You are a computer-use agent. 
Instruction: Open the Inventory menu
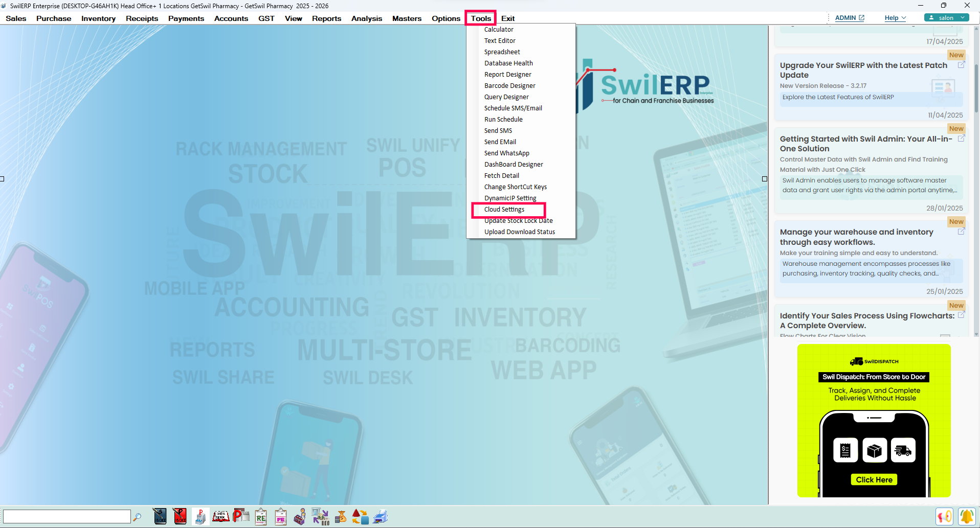tap(98, 18)
